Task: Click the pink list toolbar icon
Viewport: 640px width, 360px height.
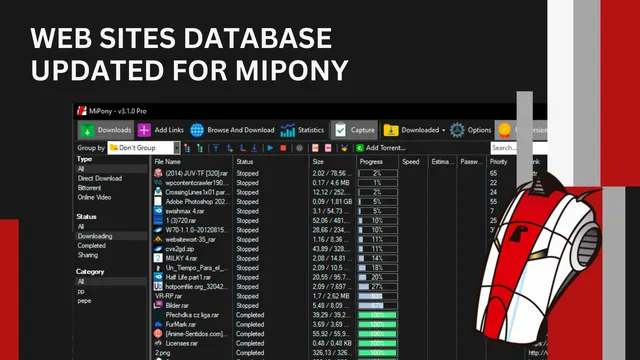Action: (x=328, y=148)
